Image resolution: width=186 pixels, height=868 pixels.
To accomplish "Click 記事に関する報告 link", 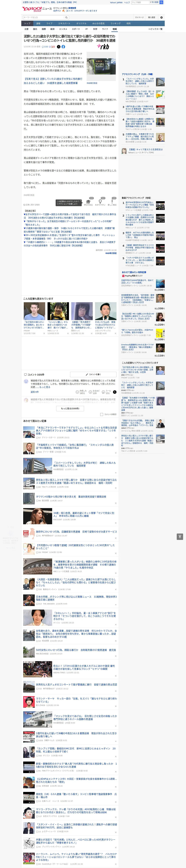I will pyautogui.click(x=32, y=205).
